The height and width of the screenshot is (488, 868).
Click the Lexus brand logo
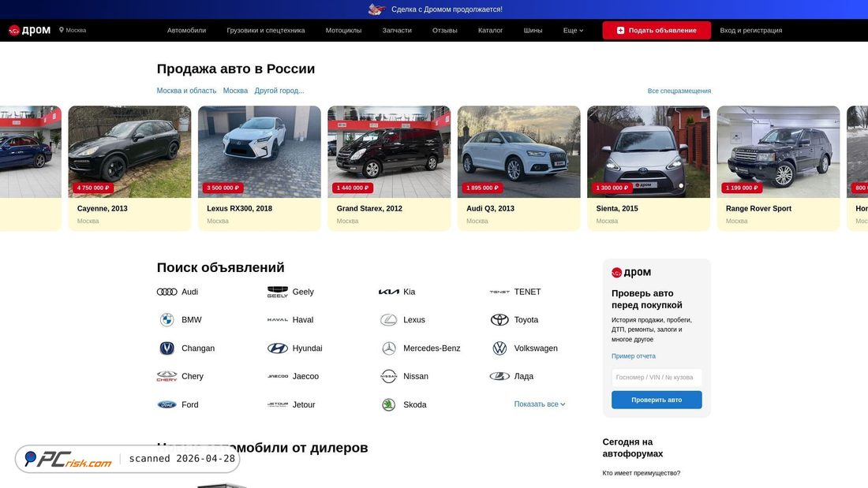tap(388, 320)
